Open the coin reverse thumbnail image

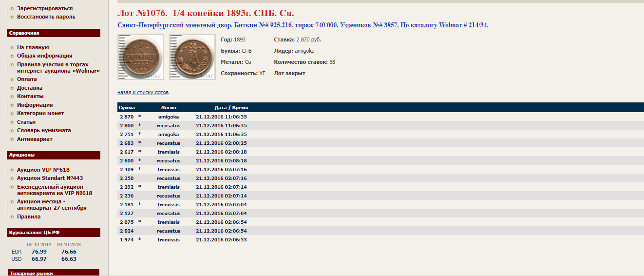[192, 57]
